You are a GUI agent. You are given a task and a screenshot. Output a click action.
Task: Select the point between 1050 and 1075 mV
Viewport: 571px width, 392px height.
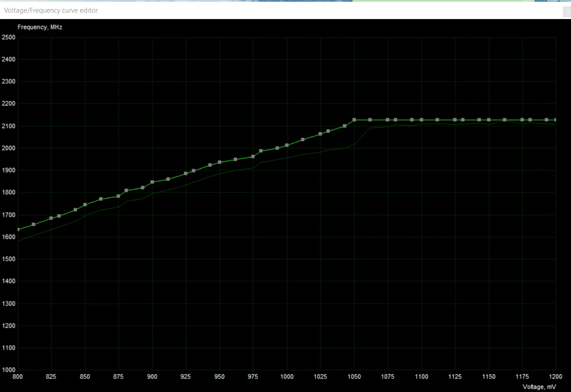pos(370,120)
